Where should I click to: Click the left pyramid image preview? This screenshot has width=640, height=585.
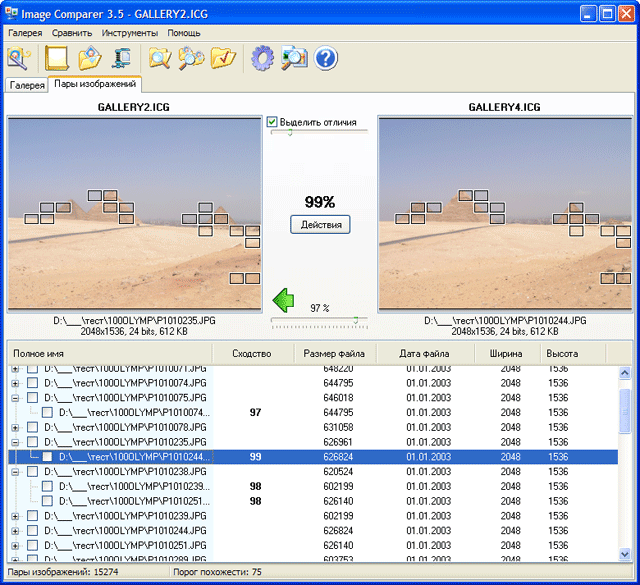tap(133, 213)
